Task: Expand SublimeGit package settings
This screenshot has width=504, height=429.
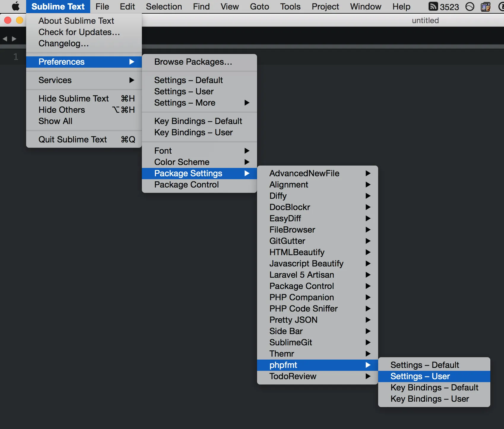Action: 318,342
